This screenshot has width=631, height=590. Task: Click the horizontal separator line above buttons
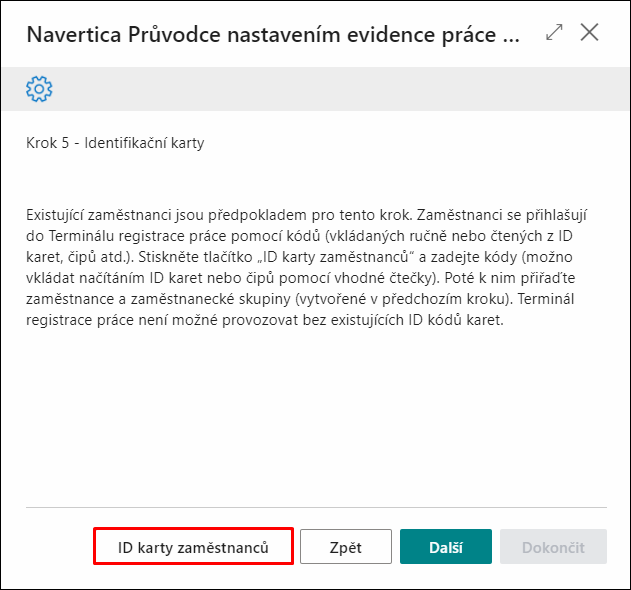coord(316,507)
